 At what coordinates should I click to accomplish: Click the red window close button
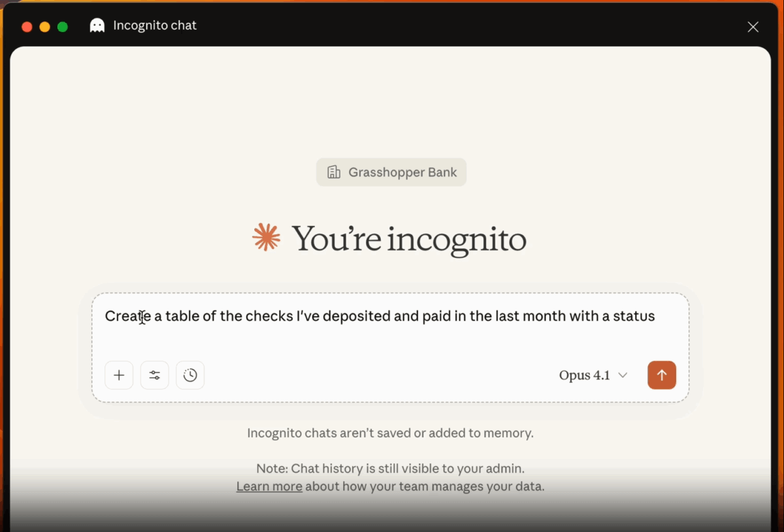[27, 27]
